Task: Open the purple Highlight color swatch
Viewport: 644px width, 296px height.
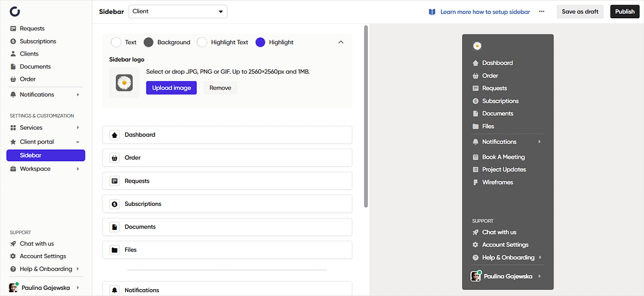Action: [260, 42]
